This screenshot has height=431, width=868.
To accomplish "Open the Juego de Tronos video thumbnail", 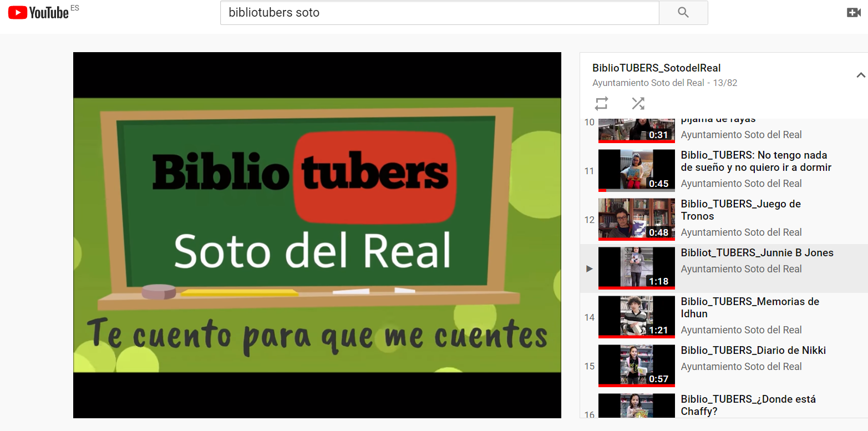I will pos(636,219).
